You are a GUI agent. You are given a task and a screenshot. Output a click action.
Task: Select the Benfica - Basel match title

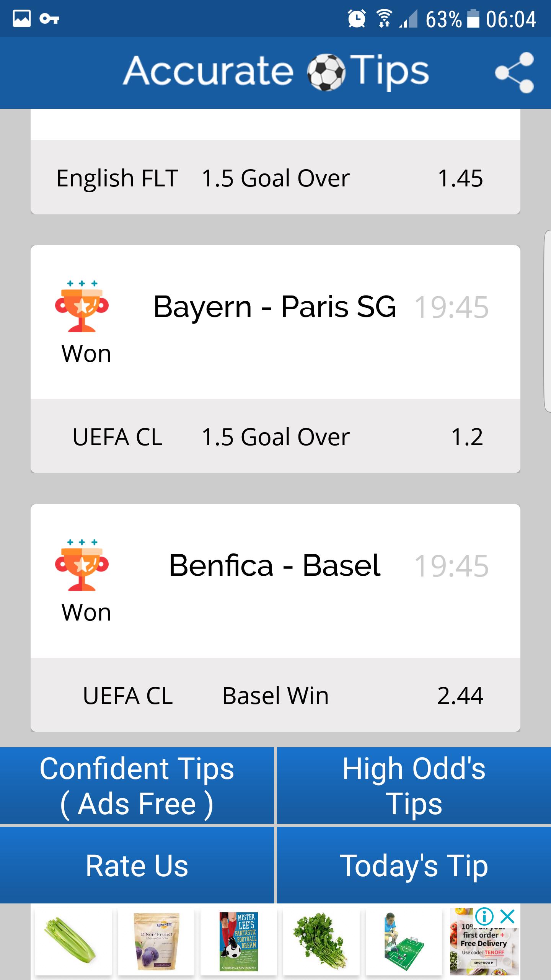click(274, 565)
